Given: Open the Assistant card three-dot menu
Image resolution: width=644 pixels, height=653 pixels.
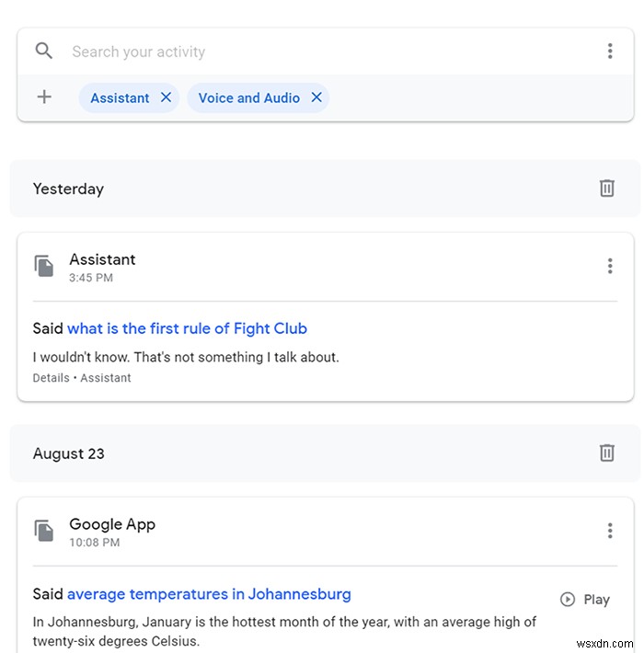Looking at the screenshot, I should pyautogui.click(x=610, y=267).
